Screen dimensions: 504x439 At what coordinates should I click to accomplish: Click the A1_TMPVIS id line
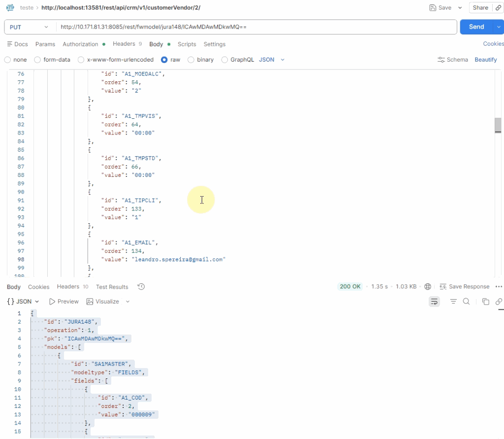(x=131, y=116)
